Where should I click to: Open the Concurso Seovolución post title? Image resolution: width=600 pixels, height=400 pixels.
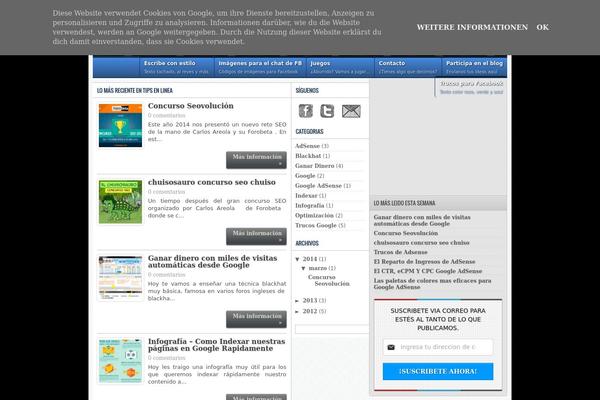[x=191, y=106]
